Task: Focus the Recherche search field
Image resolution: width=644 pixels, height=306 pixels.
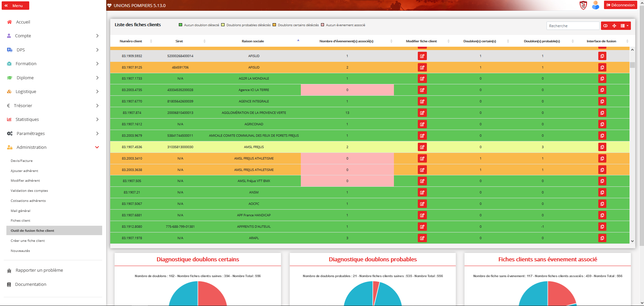Action: (573, 26)
